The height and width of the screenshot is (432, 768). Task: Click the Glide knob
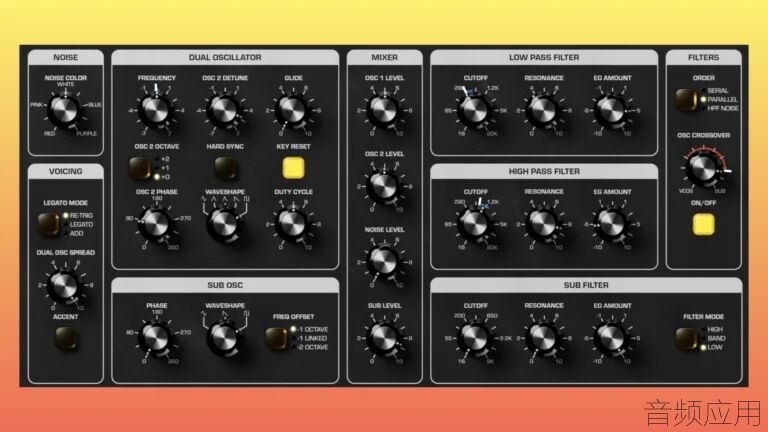[292, 110]
